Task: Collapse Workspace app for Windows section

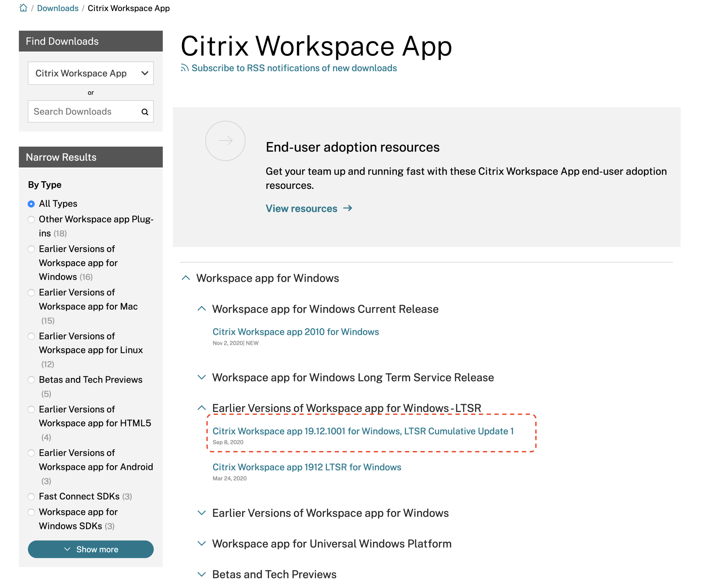Action: pyautogui.click(x=186, y=278)
